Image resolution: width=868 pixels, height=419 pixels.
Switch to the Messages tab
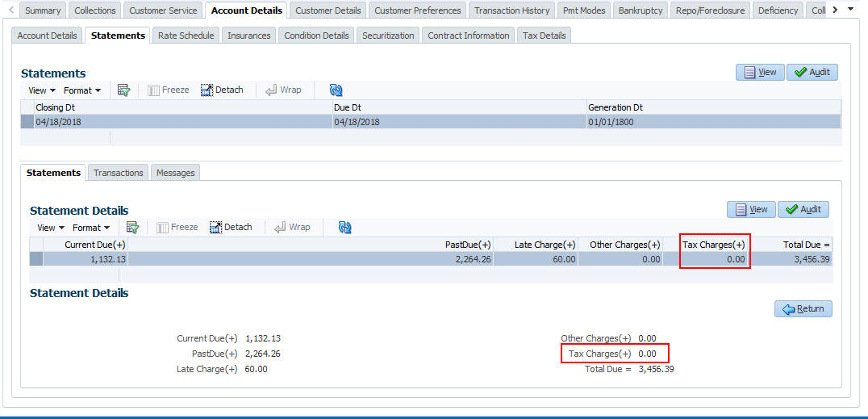176,173
